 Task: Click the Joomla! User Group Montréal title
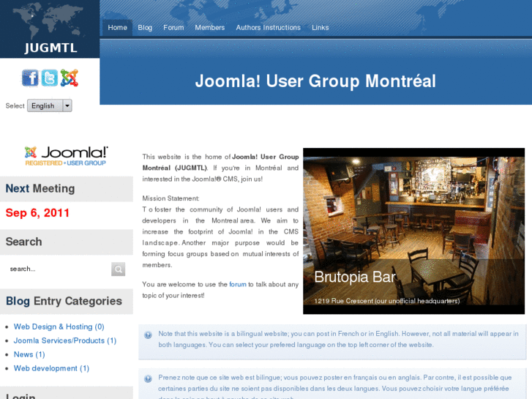tap(315, 81)
